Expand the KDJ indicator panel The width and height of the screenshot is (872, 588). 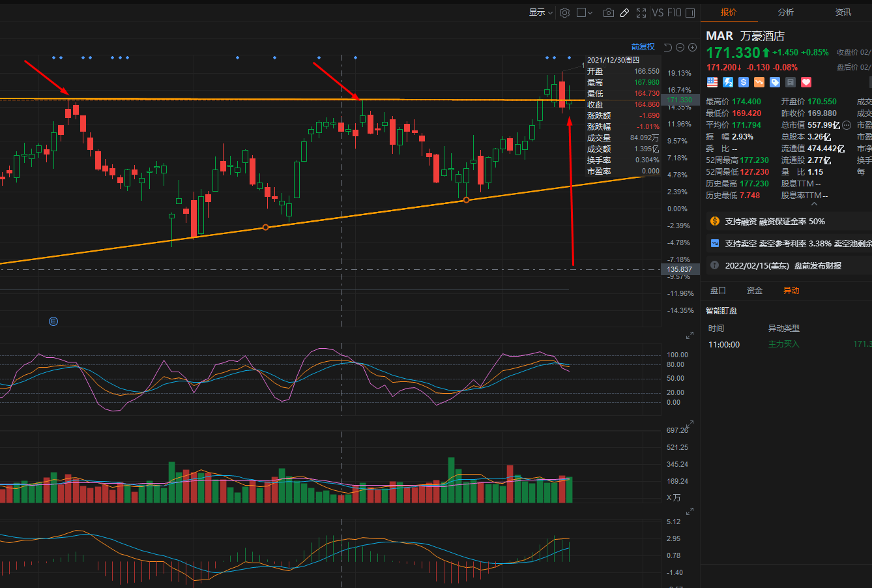[690, 336]
